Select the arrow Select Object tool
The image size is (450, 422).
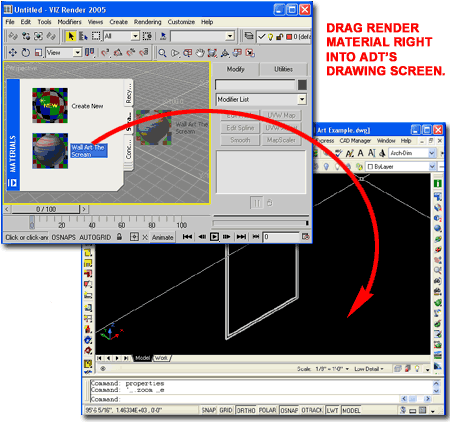click(x=70, y=36)
